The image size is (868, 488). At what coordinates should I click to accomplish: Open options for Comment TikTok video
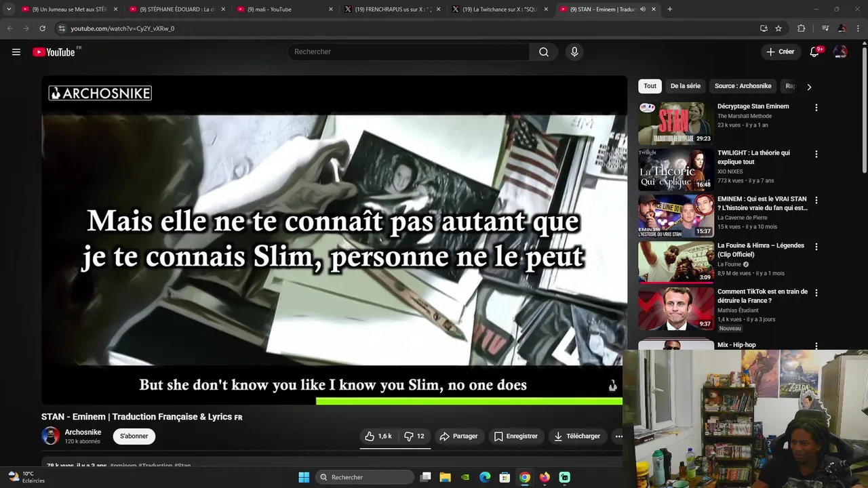point(816,293)
